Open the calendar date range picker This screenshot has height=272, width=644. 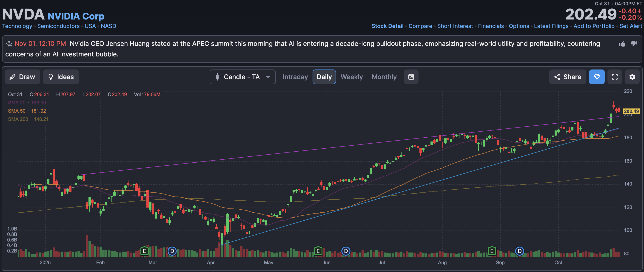[411, 77]
